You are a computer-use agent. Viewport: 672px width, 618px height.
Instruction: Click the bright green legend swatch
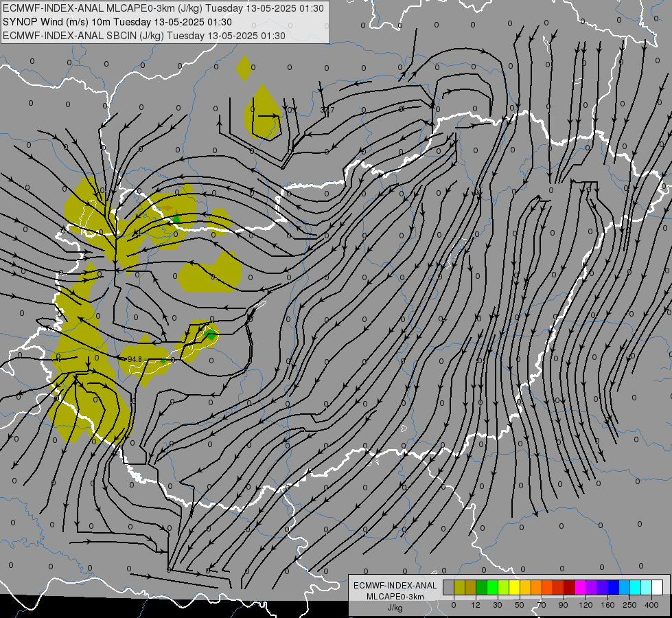click(492, 587)
